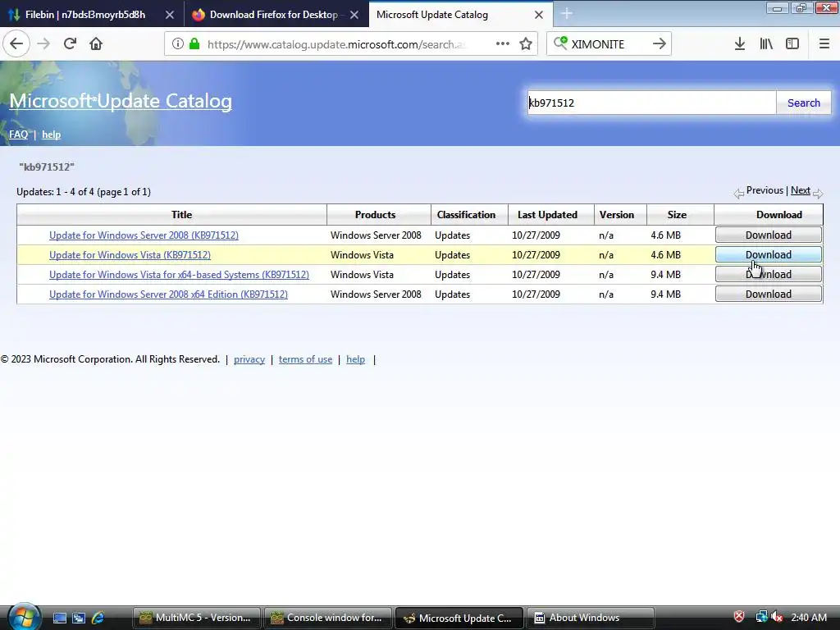
Task: Open the Microsoft Update Catalog title link
Action: point(121,101)
